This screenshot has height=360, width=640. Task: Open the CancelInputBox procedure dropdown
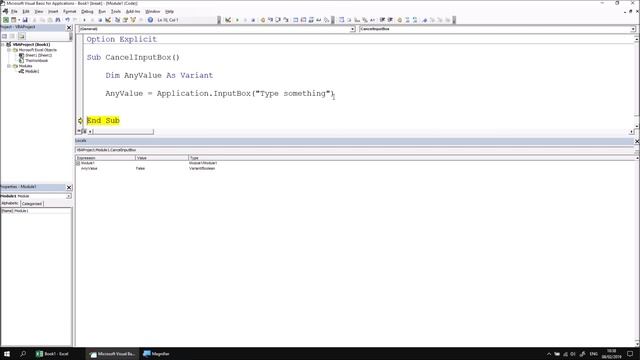tap(633, 29)
